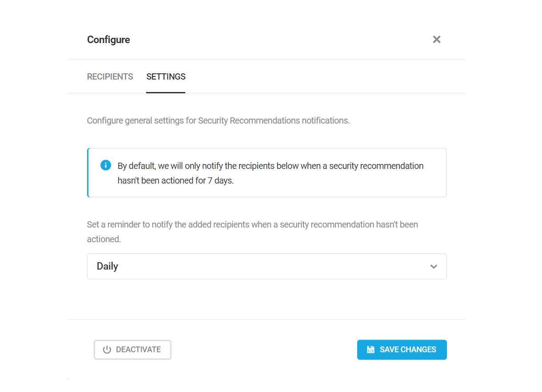Screen dimensions: 542x392
Task: Click the word 'actioned.' below the reminder label
Action: pos(104,239)
